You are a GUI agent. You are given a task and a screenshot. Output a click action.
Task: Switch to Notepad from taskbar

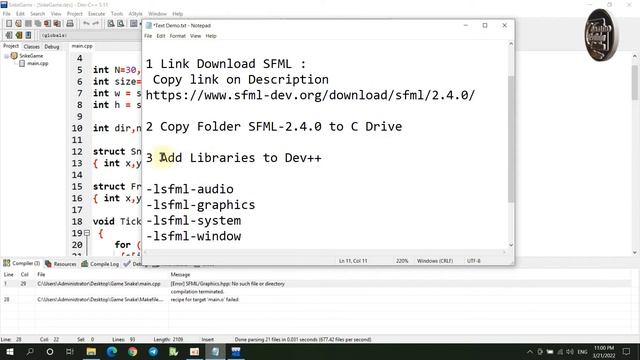[215, 351]
